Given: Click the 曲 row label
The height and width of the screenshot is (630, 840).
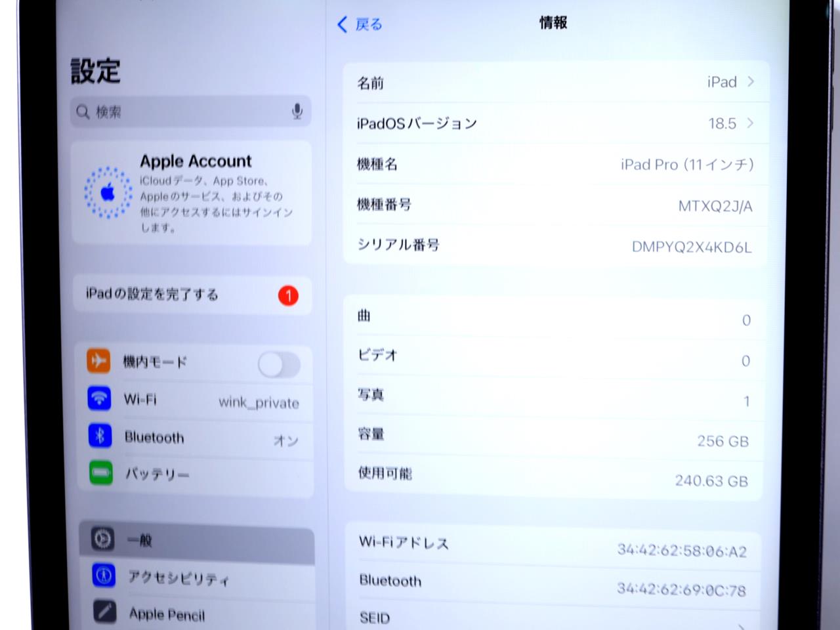Looking at the screenshot, I should (x=364, y=316).
